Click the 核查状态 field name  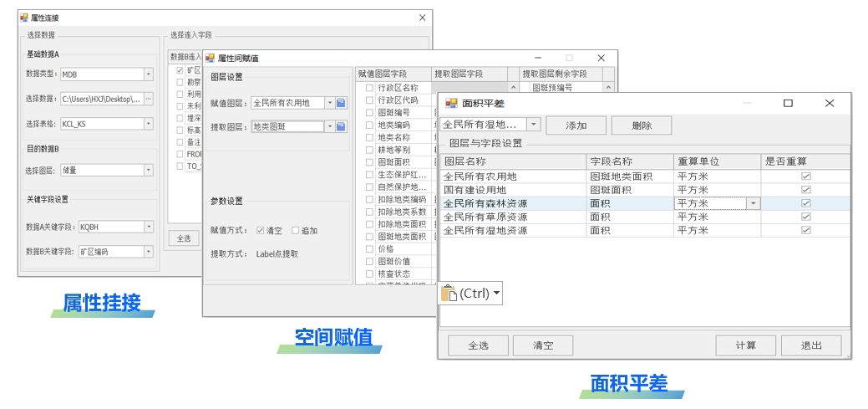point(393,274)
